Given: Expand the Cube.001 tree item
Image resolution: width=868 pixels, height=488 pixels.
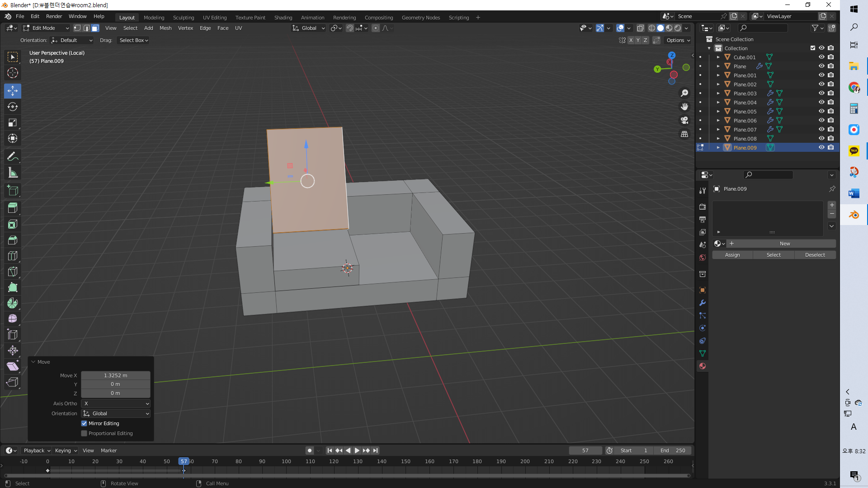Looking at the screenshot, I should click(718, 57).
